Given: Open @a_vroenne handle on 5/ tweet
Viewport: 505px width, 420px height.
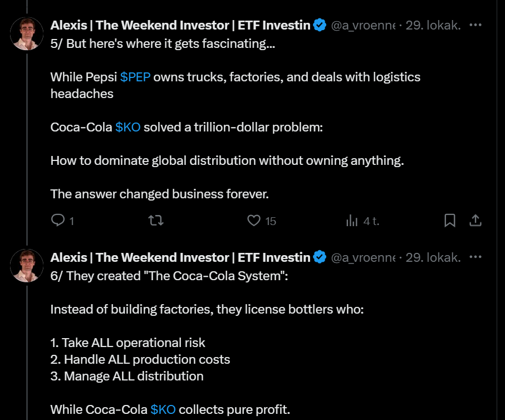Looking at the screenshot, I should [x=363, y=26].
